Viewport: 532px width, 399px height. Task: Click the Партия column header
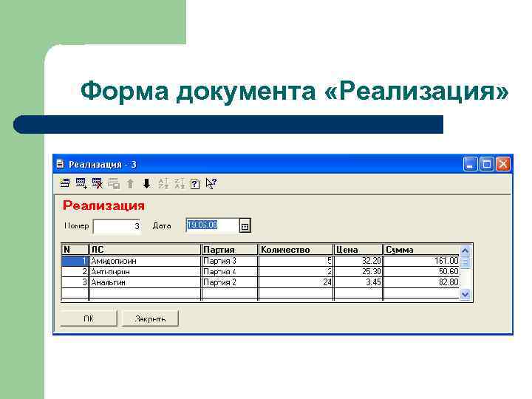click(230, 250)
